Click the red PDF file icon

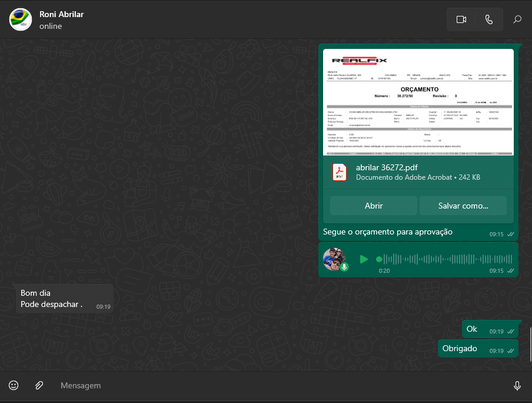point(340,172)
